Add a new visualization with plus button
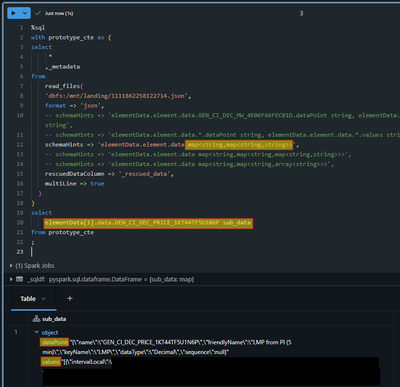 (70, 298)
